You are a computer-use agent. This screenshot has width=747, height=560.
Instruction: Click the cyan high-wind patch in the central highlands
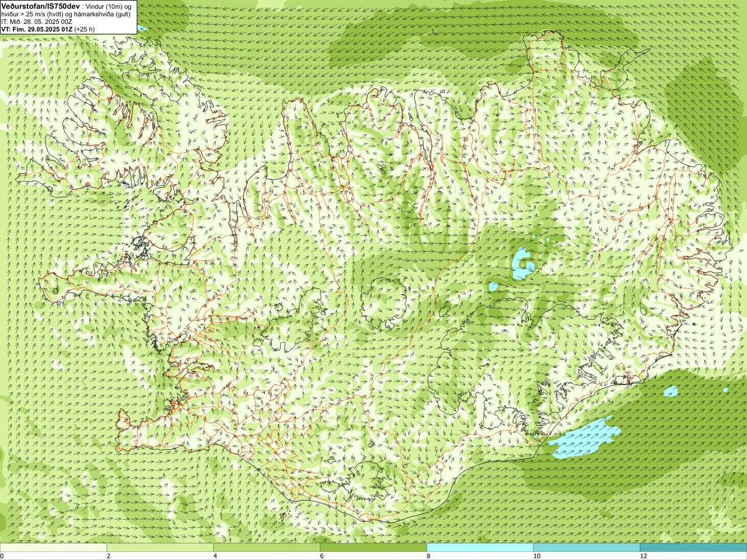522,263
